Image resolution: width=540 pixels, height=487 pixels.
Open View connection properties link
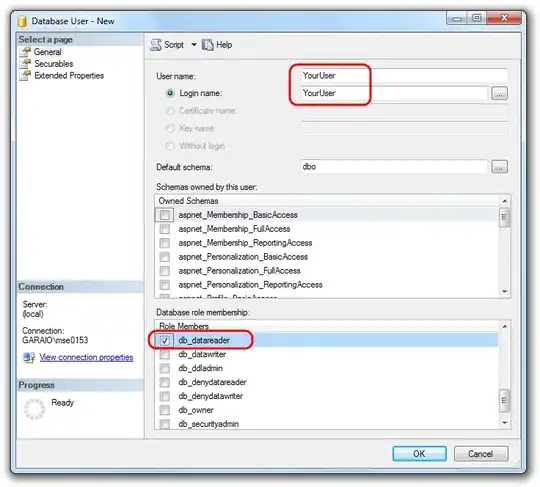(x=86, y=358)
